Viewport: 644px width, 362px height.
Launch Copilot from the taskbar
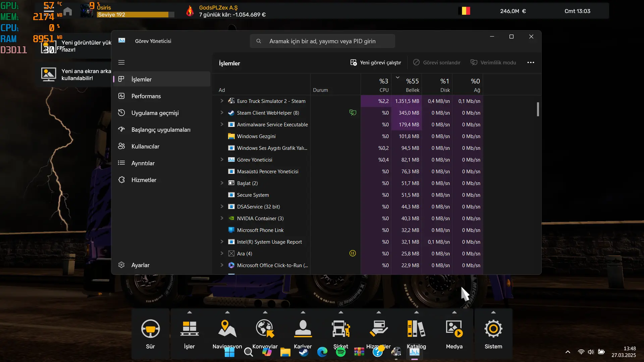pyautogui.click(x=267, y=352)
